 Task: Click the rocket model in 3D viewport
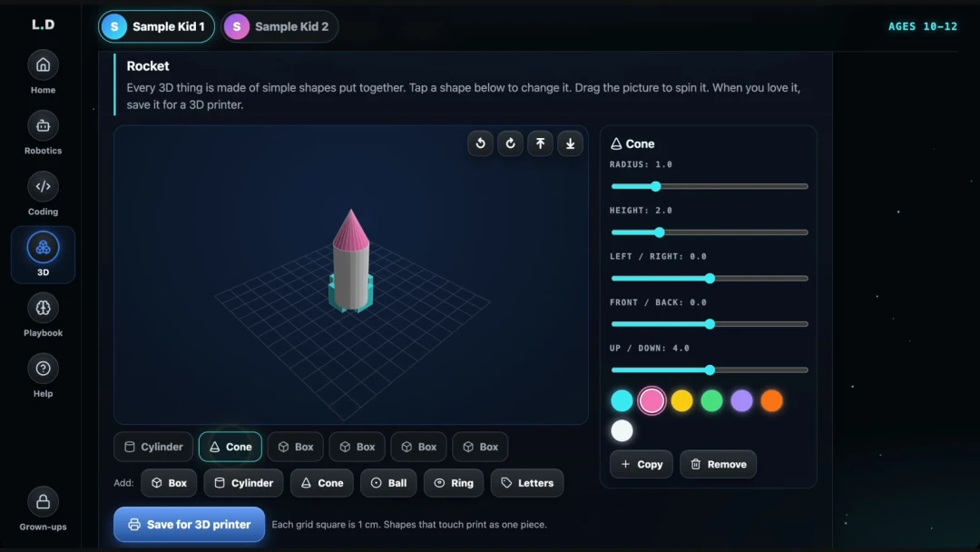[x=351, y=262]
